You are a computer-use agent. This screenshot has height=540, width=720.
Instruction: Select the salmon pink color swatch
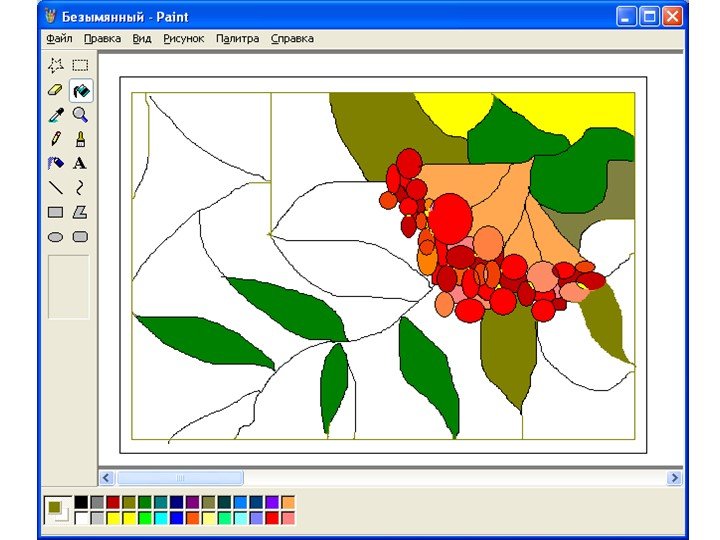point(288,518)
